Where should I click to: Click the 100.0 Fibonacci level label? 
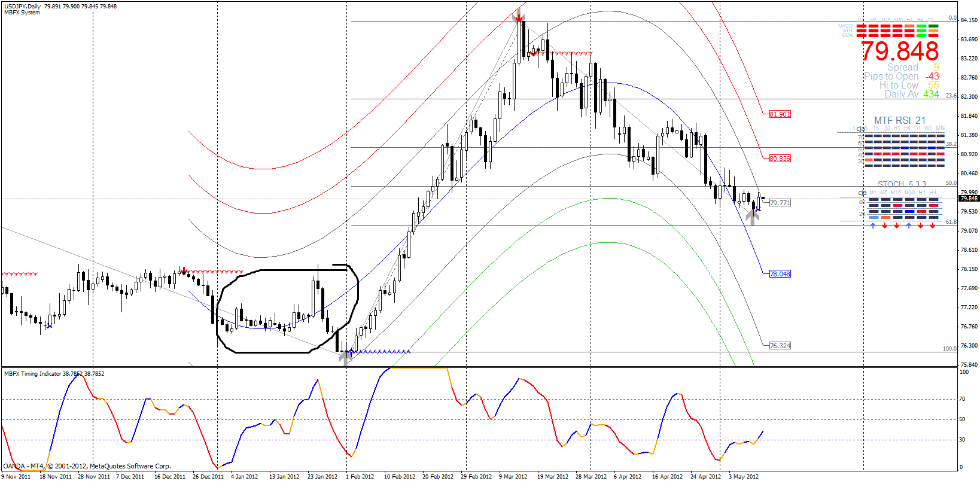pos(950,348)
